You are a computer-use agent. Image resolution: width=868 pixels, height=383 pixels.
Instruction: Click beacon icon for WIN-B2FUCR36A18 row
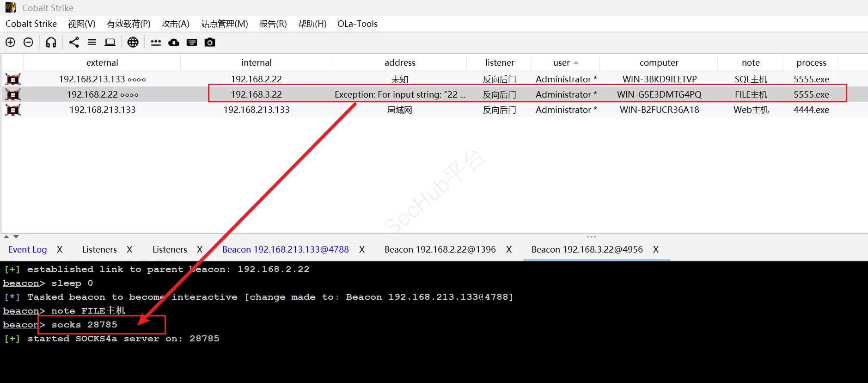click(x=13, y=110)
